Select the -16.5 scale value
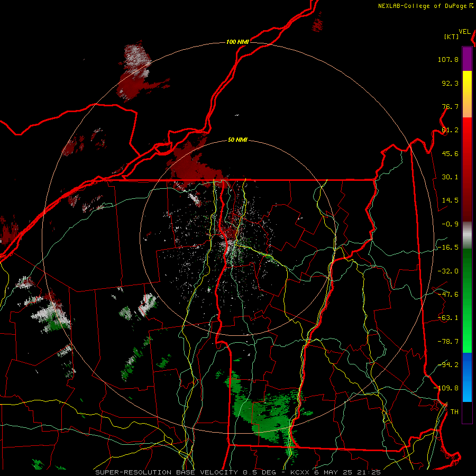 click(448, 248)
